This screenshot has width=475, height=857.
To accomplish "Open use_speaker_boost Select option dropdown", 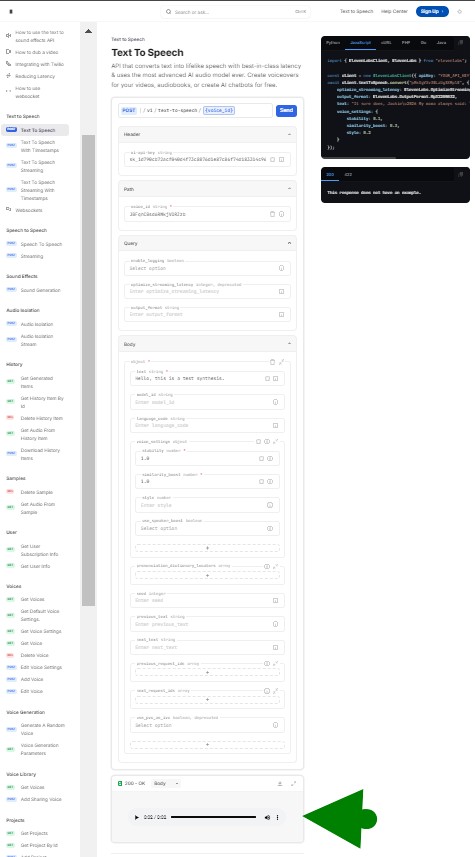I will 207,529.
